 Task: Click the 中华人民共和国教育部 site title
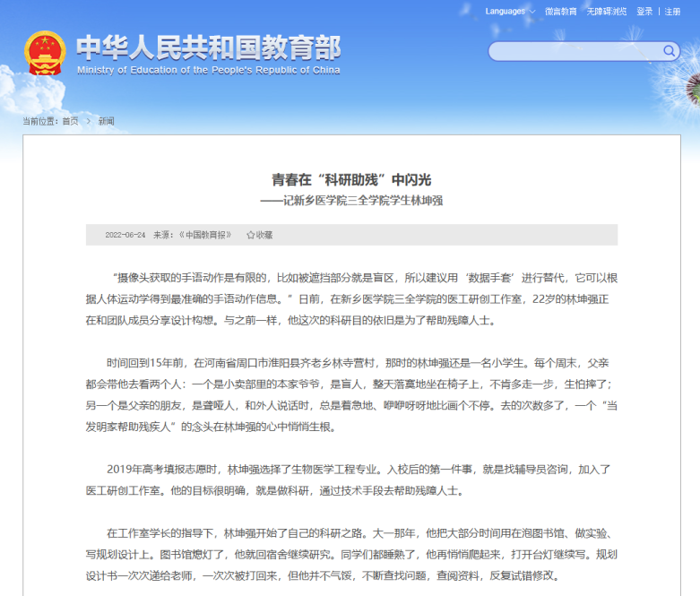pos(208,48)
